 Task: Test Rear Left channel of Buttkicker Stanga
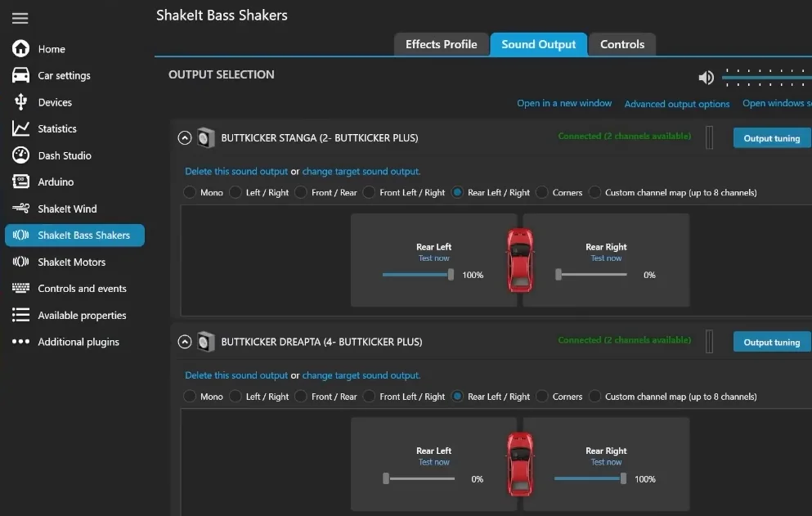pos(434,258)
